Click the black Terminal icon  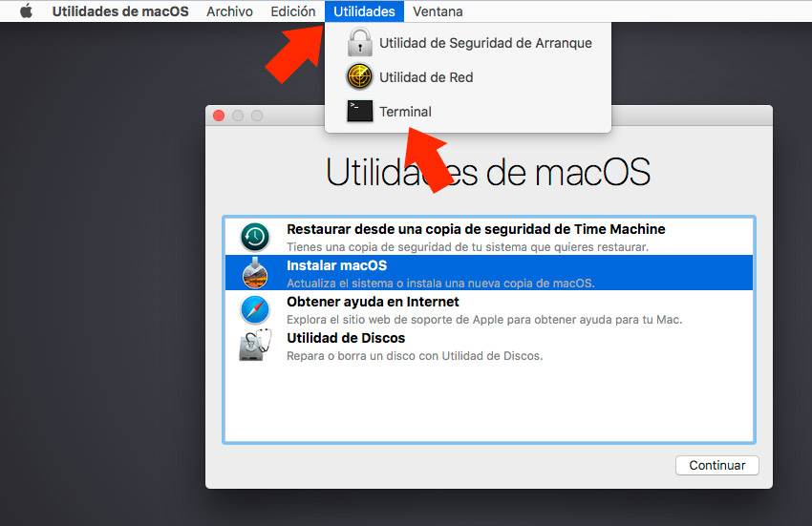tap(359, 111)
